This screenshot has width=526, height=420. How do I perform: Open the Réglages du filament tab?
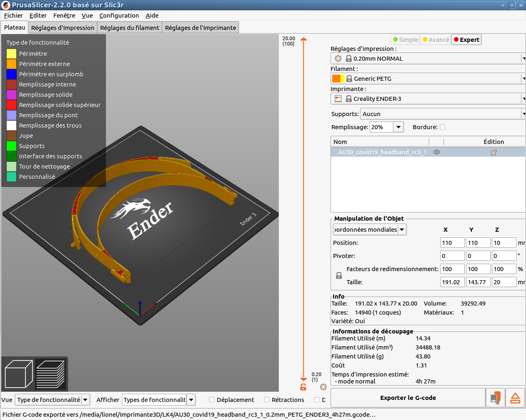click(129, 28)
